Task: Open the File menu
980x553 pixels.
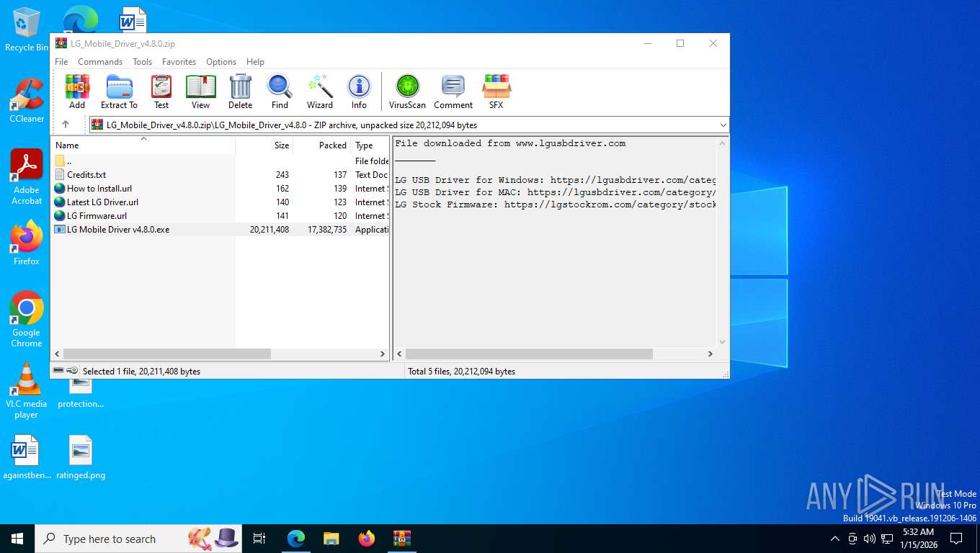Action: (61, 62)
